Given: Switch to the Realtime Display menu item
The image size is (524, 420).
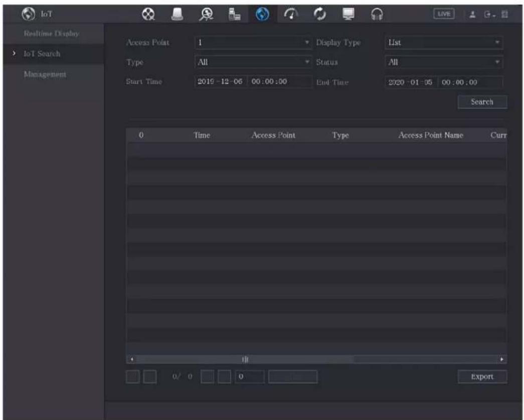Looking at the screenshot, I should pyautogui.click(x=52, y=34).
